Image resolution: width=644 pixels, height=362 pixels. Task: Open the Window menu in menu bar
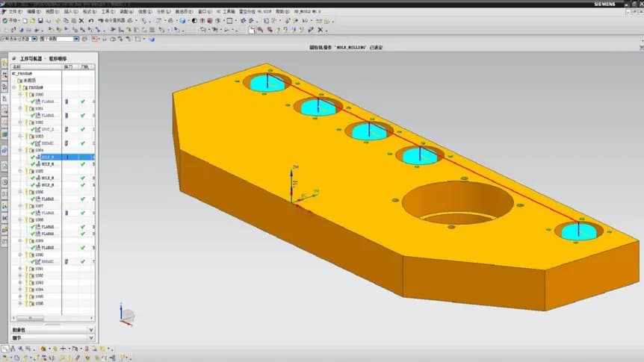(x=205, y=11)
